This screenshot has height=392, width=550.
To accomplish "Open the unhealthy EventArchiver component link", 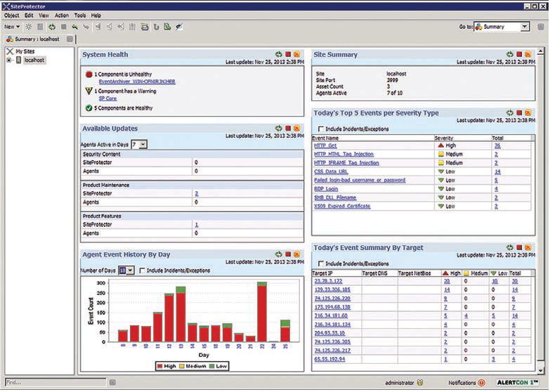I will click(137, 81).
